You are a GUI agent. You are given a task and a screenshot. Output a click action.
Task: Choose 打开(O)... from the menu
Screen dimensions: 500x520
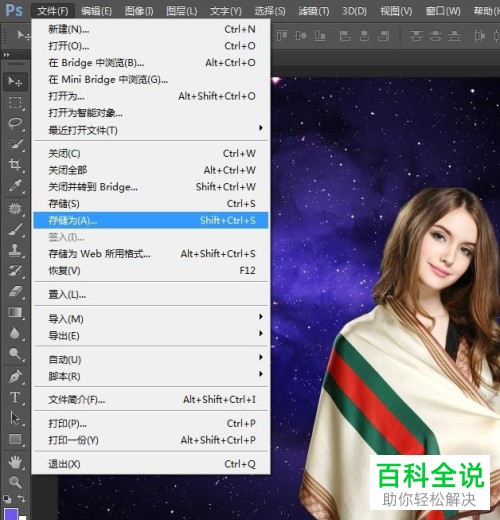151,46
